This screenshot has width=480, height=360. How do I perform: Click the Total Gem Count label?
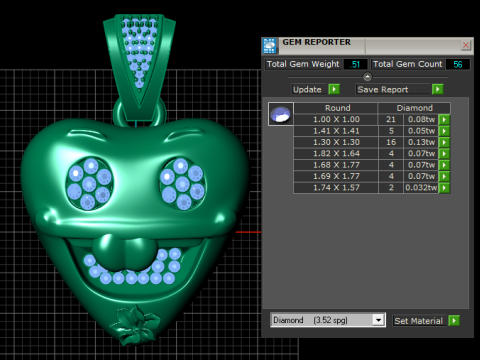pyautogui.click(x=407, y=64)
